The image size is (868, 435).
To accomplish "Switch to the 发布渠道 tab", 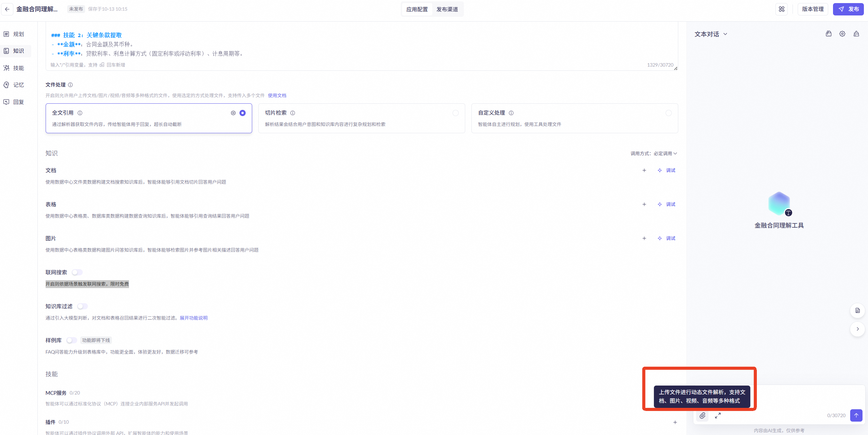I will point(447,9).
